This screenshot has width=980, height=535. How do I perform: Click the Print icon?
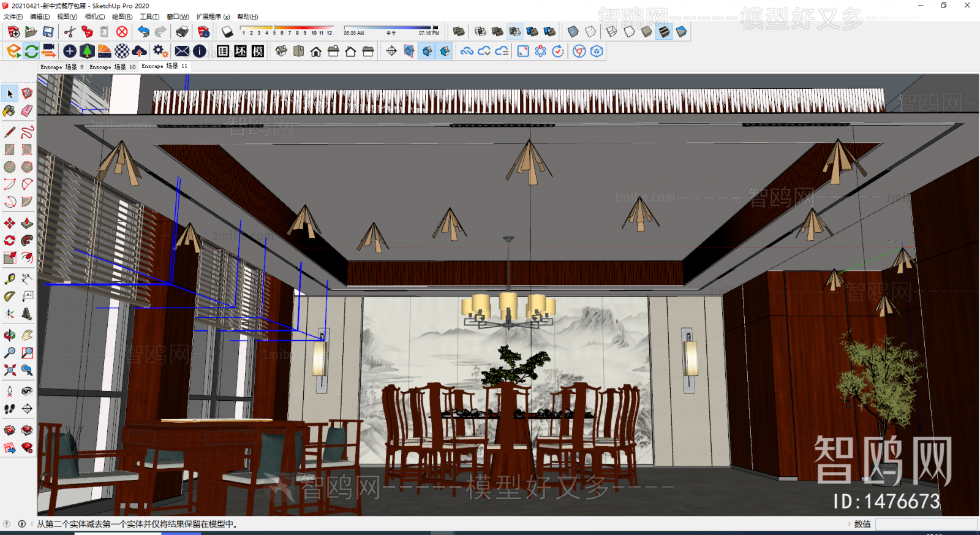click(x=182, y=31)
